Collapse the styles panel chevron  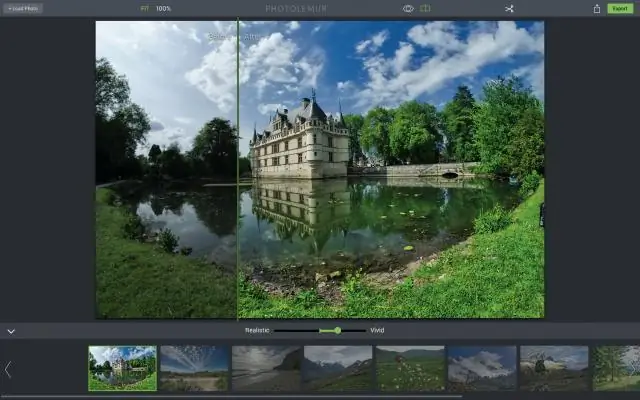click(11, 330)
